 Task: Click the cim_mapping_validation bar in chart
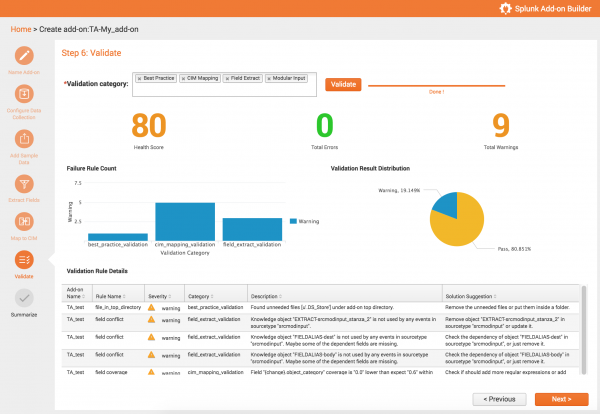coord(185,222)
